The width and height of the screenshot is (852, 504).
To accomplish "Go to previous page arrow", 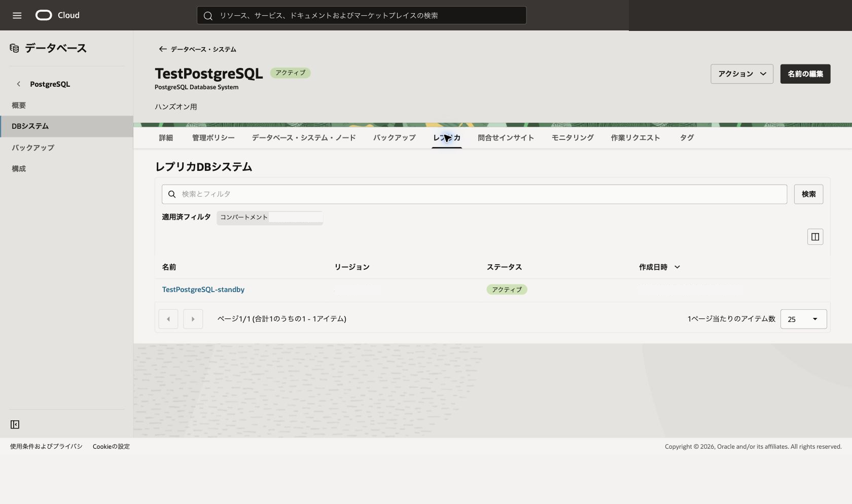I will click(x=168, y=319).
